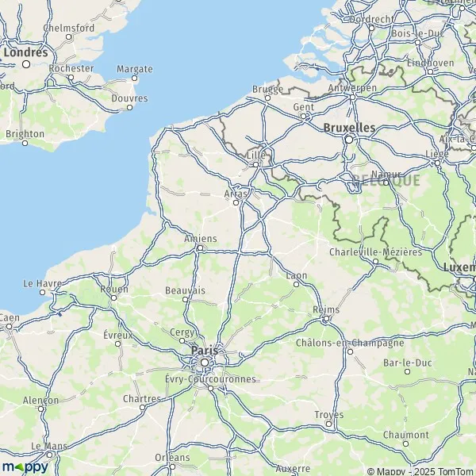The width and height of the screenshot is (476, 476).
Task: Select the Lille city marker
Action: point(256,164)
